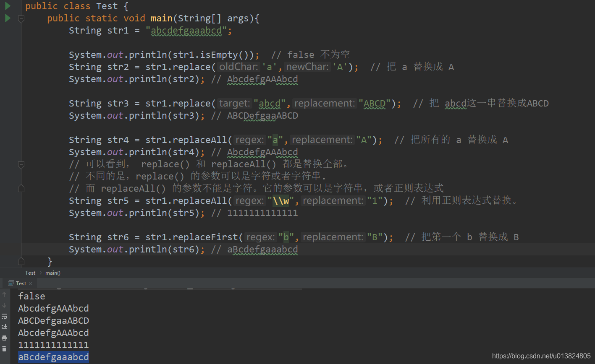Click "b" regex literal on str6 line
595x364 pixels.
pyautogui.click(x=286, y=237)
